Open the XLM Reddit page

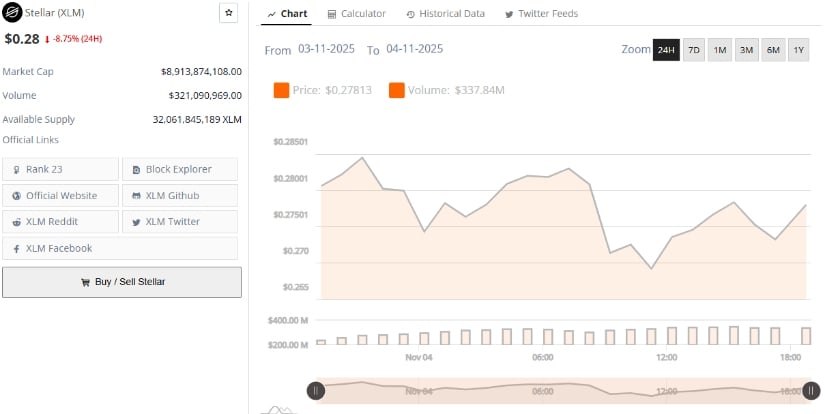[60, 221]
